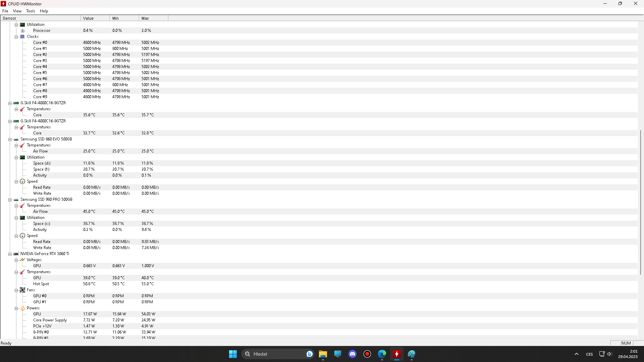Click the Utilization icon under Samsung SSD 980 PRO
The width and height of the screenshot is (644, 362).
click(x=22, y=218)
